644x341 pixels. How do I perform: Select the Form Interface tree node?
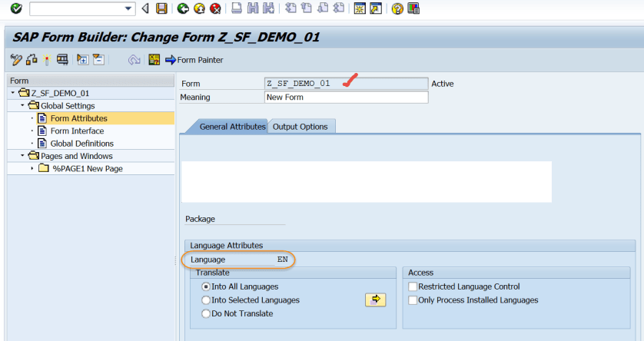tap(77, 131)
